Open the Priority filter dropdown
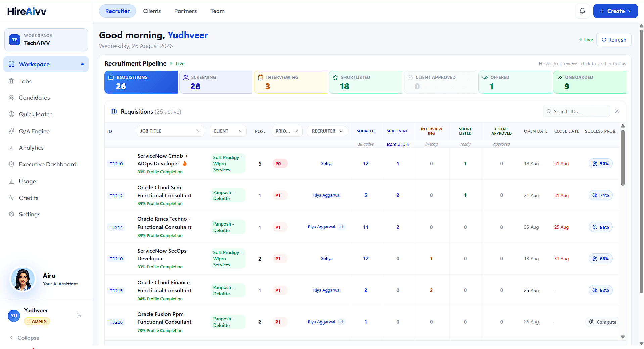Image resolution: width=644 pixels, height=349 pixels. pos(287,131)
